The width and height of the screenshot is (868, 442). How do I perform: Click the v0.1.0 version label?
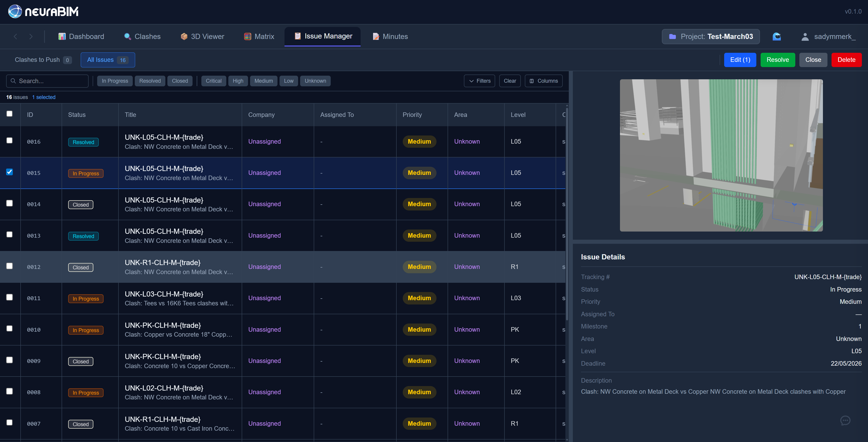[853, 12]
